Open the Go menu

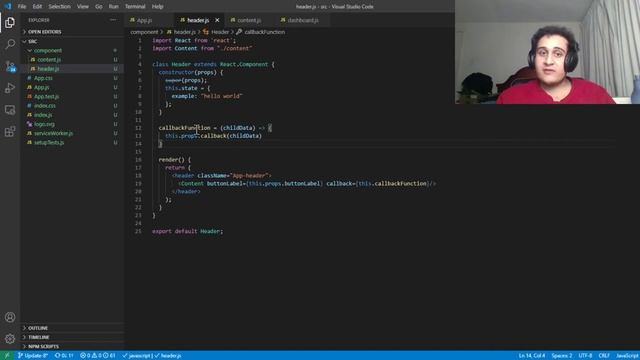pos(99,7)
